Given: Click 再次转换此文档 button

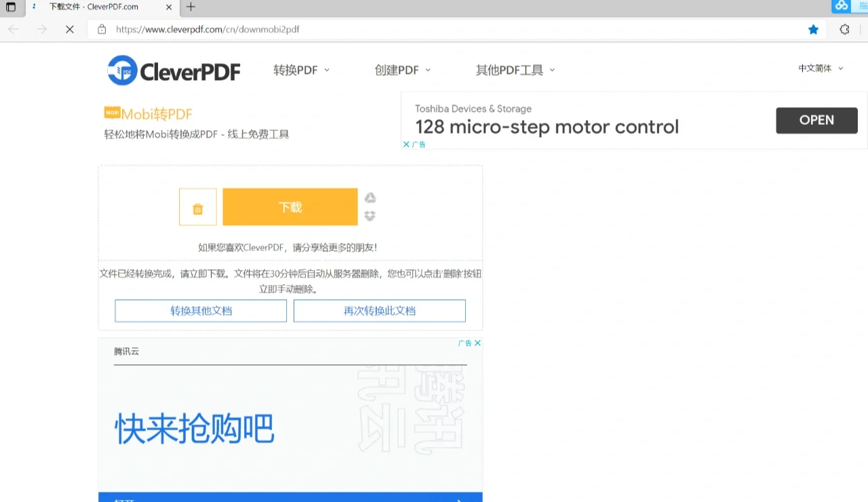Looking at the screenshot, I should (380, 311).
